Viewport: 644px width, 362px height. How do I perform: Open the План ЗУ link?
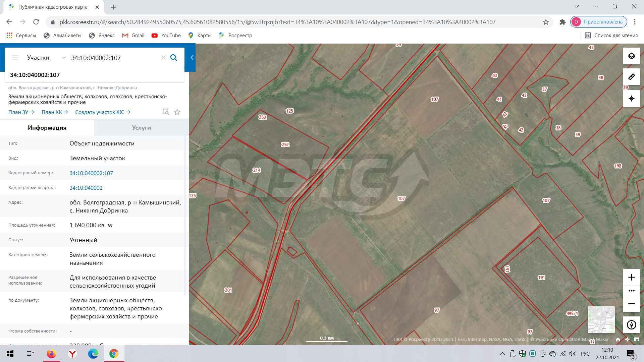tap(21, 112)
